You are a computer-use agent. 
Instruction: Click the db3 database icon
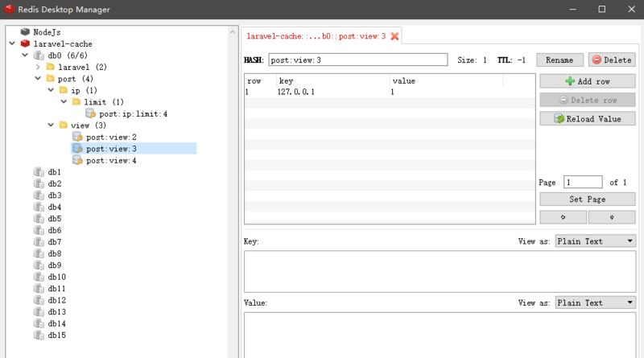[39, 195]
